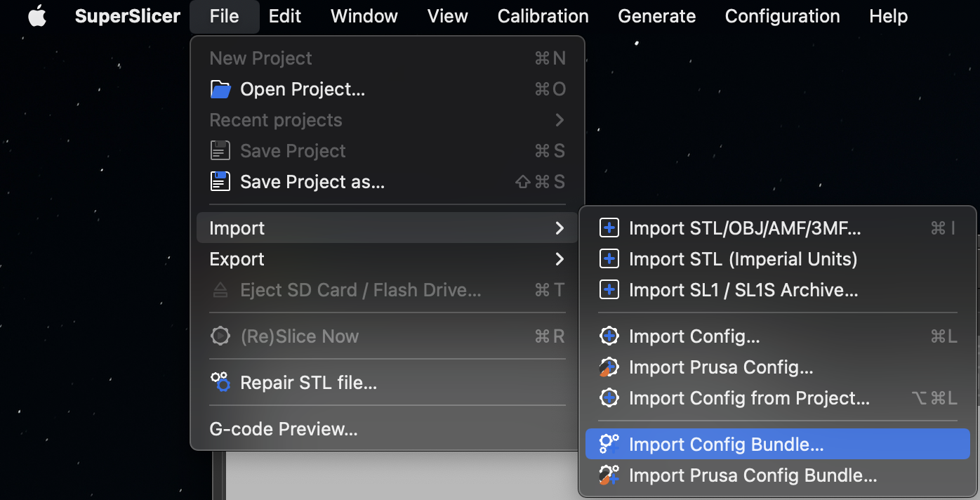Screen dimensions: 980x500
Task: Expand the Recent projects submenu
Action: (x=559, y=119)
